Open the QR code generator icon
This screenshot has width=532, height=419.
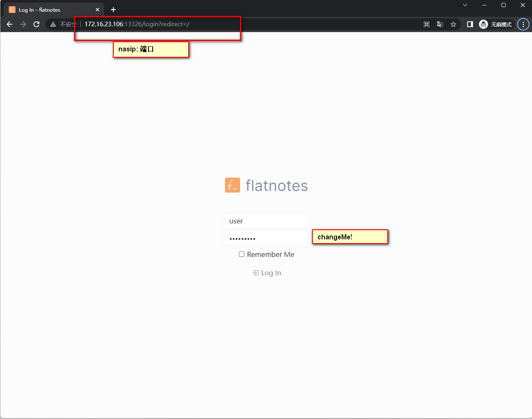click(x=427, y=24)
